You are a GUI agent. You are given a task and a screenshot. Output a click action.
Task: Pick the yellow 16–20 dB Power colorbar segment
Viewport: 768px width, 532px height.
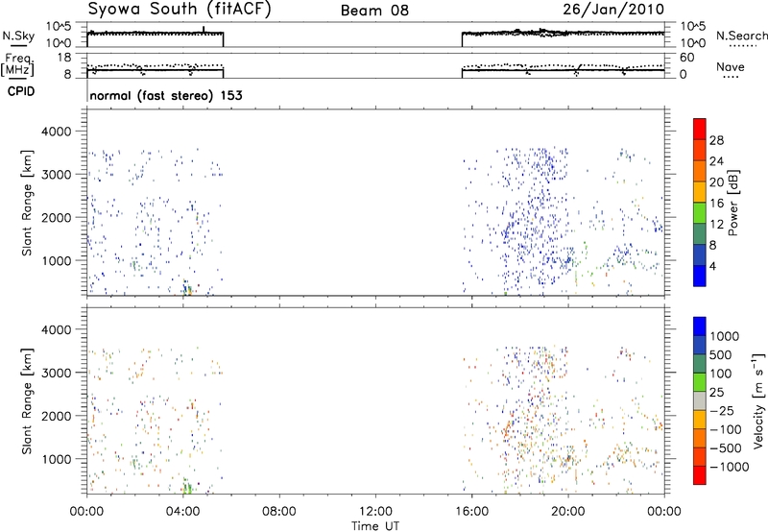[700, 191]
